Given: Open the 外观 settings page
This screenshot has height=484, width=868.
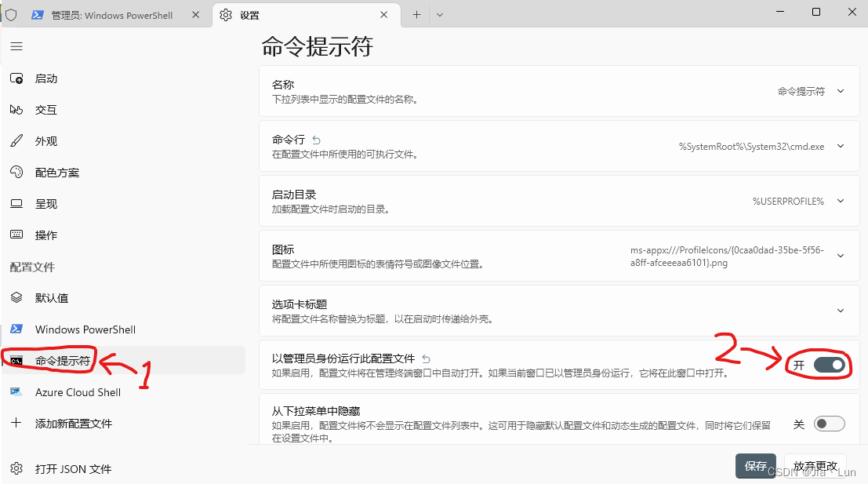Looking at the screenshot, I should tap(123, 140).
